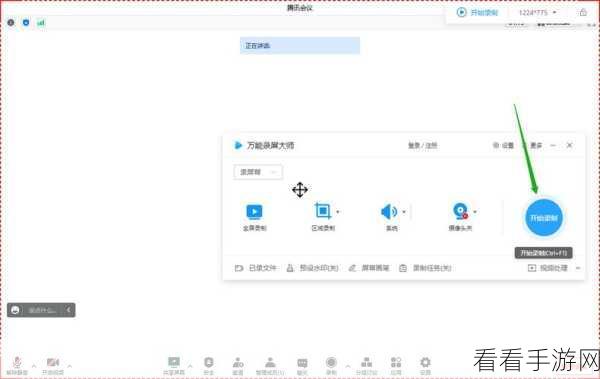Expand the arrow right of 视频处理
Screen dimensions: 600x379
[578, 268]
